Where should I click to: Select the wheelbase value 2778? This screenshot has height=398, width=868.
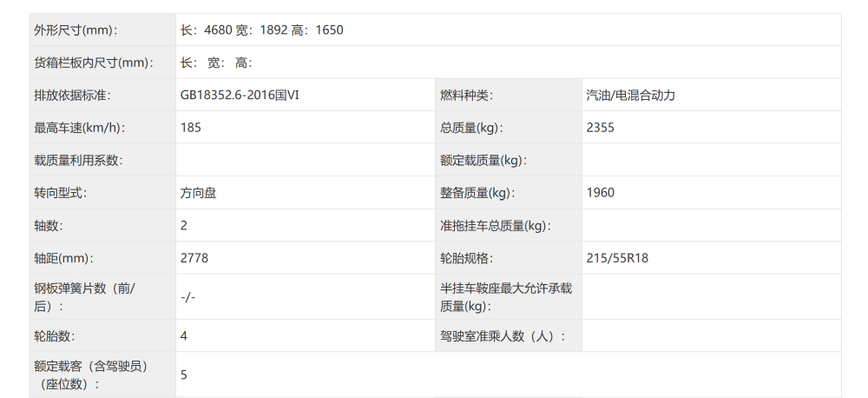tap(194, 258)
